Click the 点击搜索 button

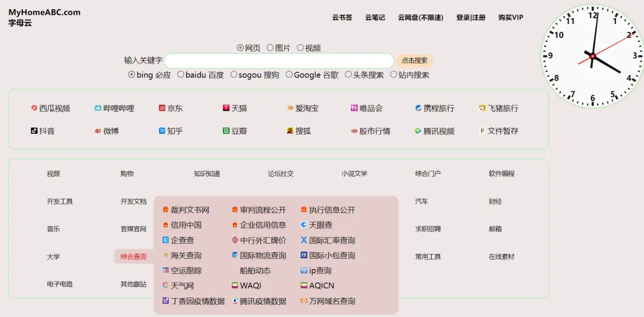point(414,60)
